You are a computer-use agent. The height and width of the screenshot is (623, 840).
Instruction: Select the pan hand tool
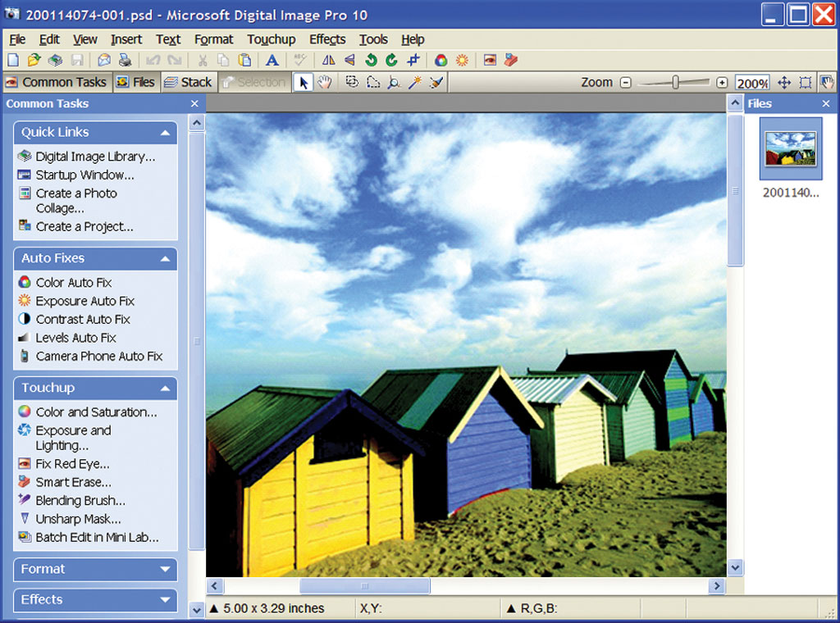tap(325, 83)
